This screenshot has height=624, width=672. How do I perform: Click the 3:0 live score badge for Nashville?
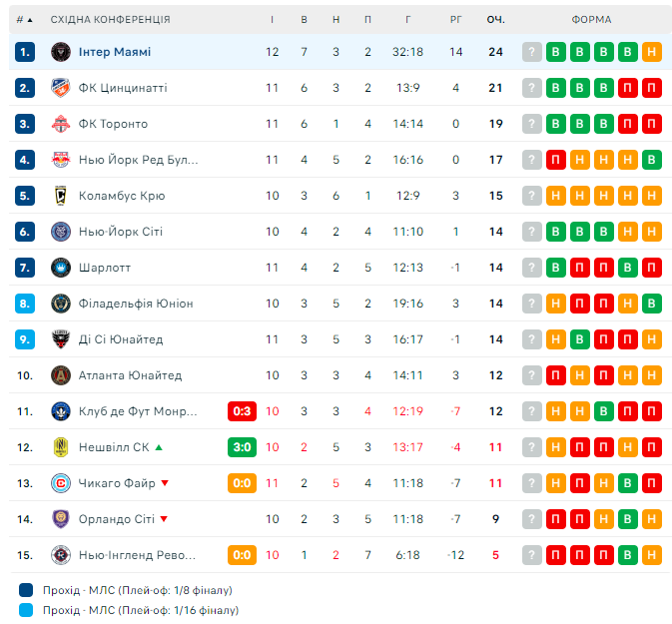pyautogui.click(x=243, y=447)
